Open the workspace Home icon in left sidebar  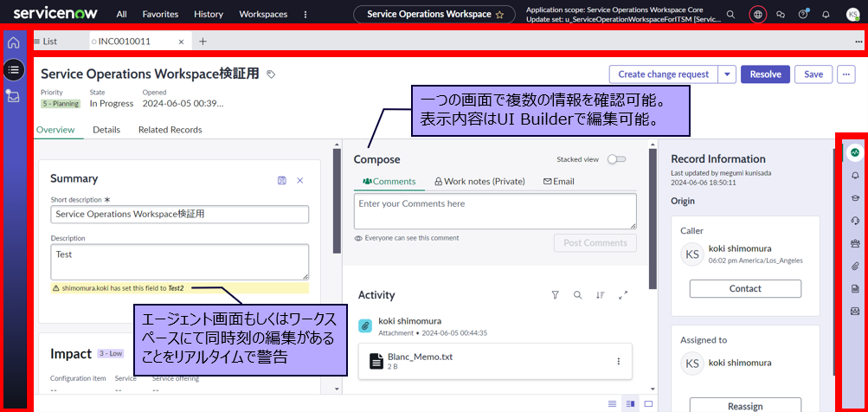point(13,42)
